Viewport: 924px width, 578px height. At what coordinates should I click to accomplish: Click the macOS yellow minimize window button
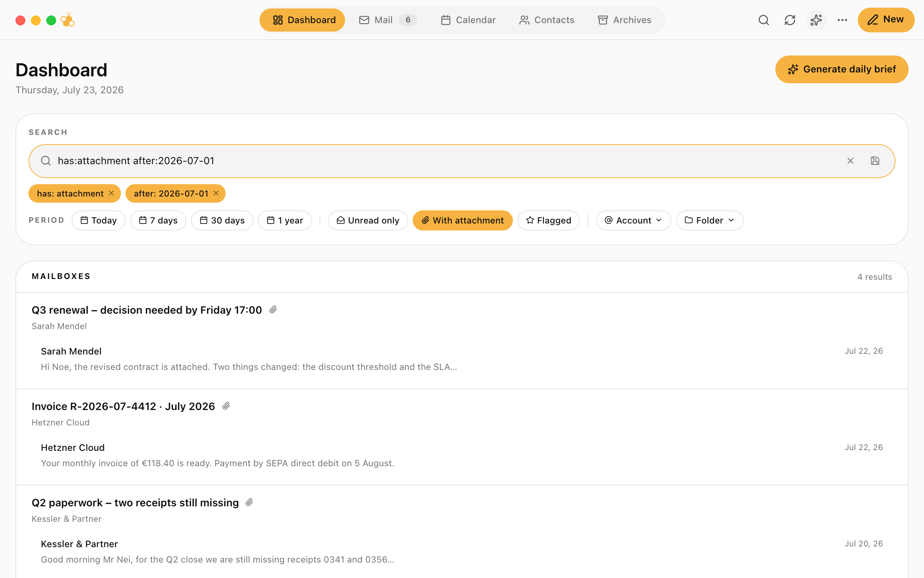coord(36,20)
